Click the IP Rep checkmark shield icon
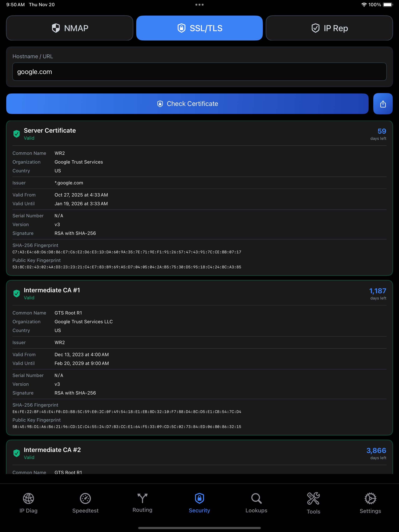This screenshot has width=399, height=532. click(x=315, y=28)
